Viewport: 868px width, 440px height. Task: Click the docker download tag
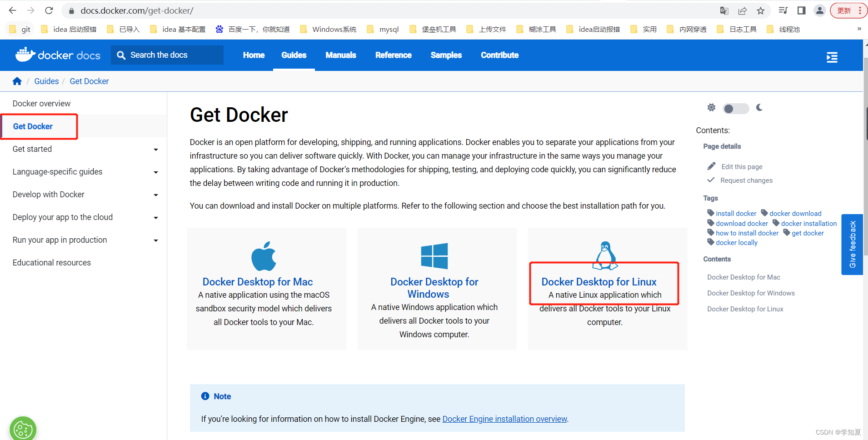795,214
